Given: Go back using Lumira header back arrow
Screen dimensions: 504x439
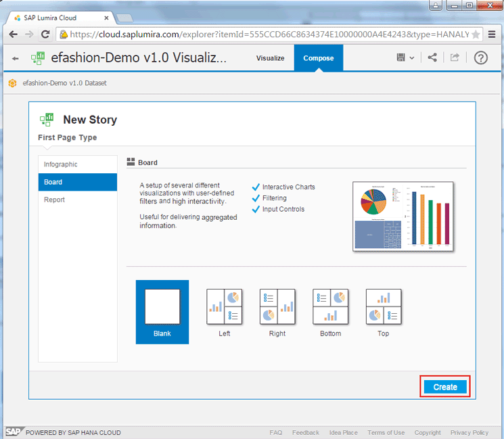Looking at the screenshot, I should point(15,58).
